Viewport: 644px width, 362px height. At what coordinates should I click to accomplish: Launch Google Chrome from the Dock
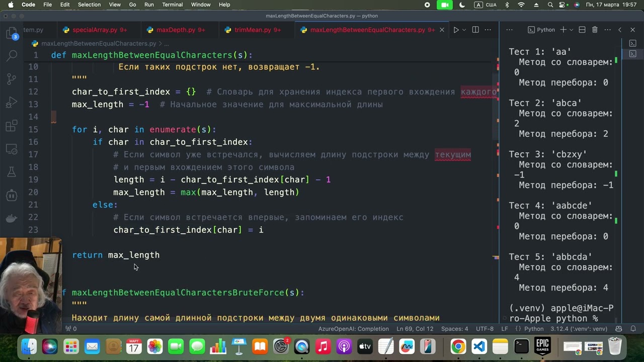click(x=458, y=346)
